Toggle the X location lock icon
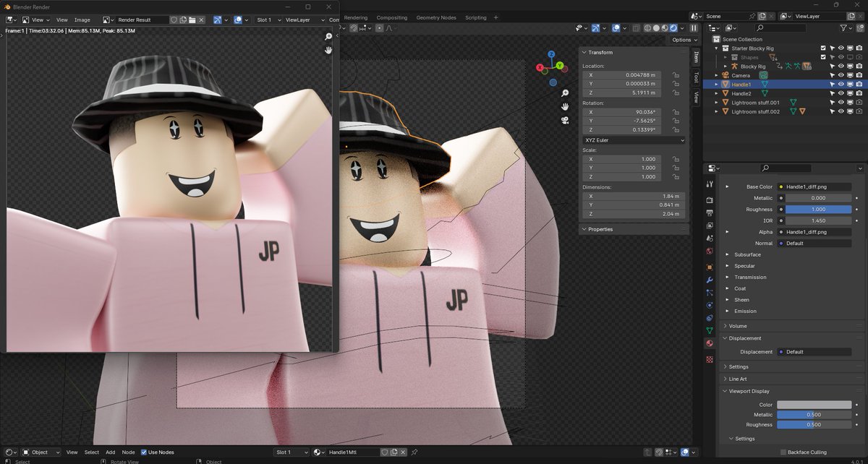The image size is (868, 464). click(x=675, y=75)
